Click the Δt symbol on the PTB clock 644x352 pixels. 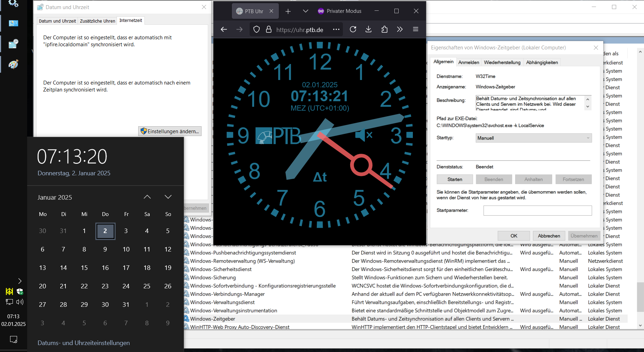point(320,177)
